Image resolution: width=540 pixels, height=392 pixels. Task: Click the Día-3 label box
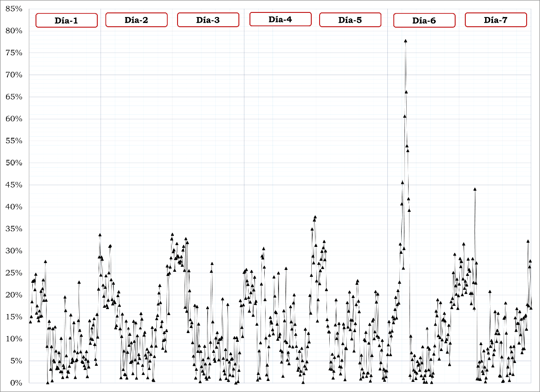point(208,20)
